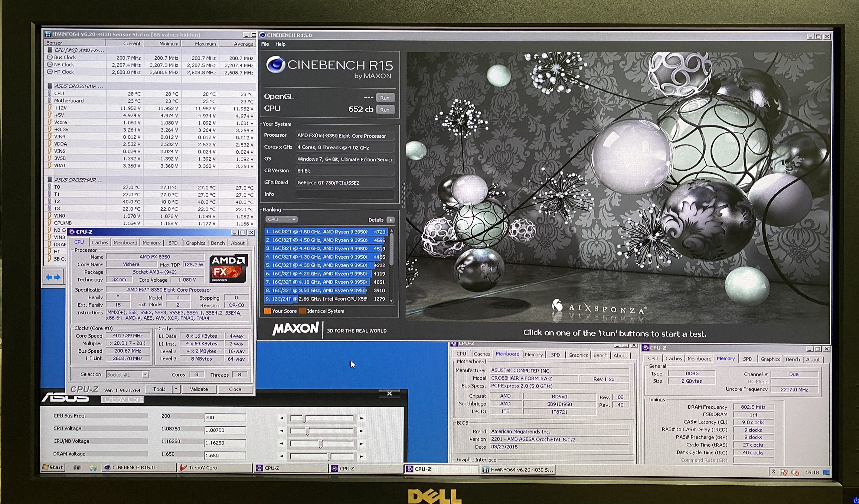This screenshot has height=504, width=859.
Task: Click the AMD FX logo in CPU-Z
Action: click(x=228, y=269)
